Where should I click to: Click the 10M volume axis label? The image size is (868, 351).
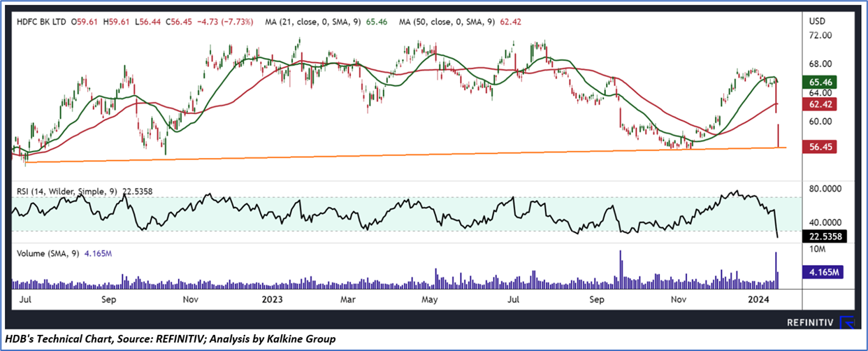tap(818, 249)
